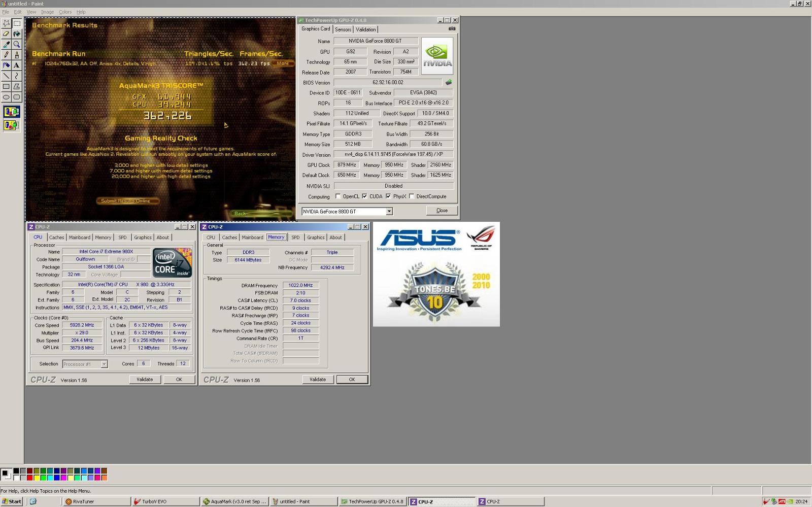Switch to the TurboV EVO taskbar item
Viewport: 812px width, 507px height.
(165, 501)
